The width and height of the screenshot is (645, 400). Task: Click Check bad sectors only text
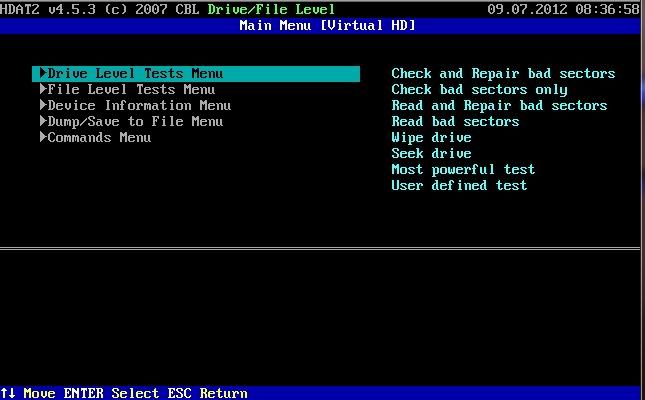click(479, 90)
